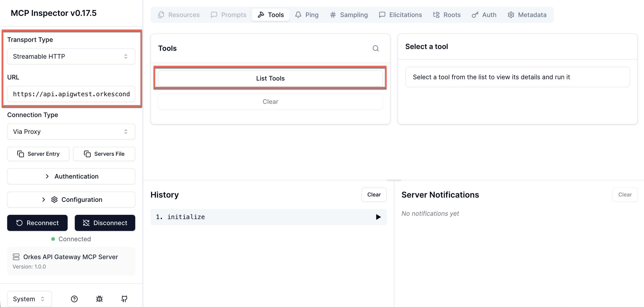
Task: Expand the Authentication section
Action: tap(71, 176)
